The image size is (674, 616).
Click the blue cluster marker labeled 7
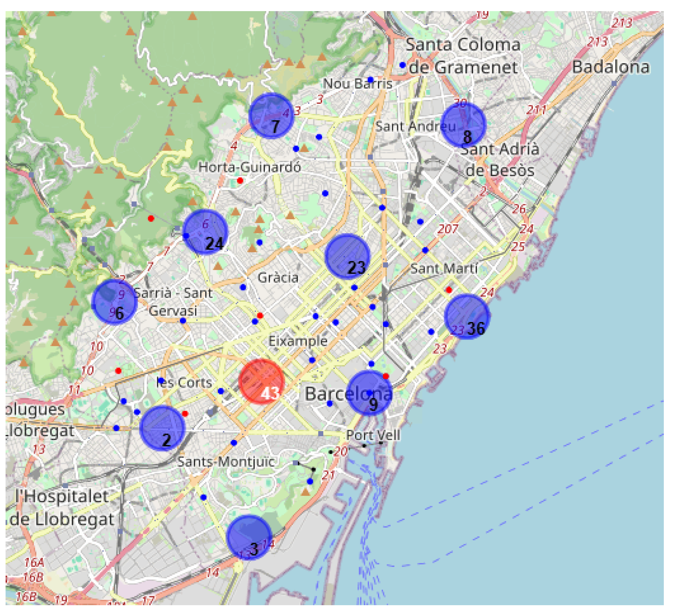[x=271, y=115]
